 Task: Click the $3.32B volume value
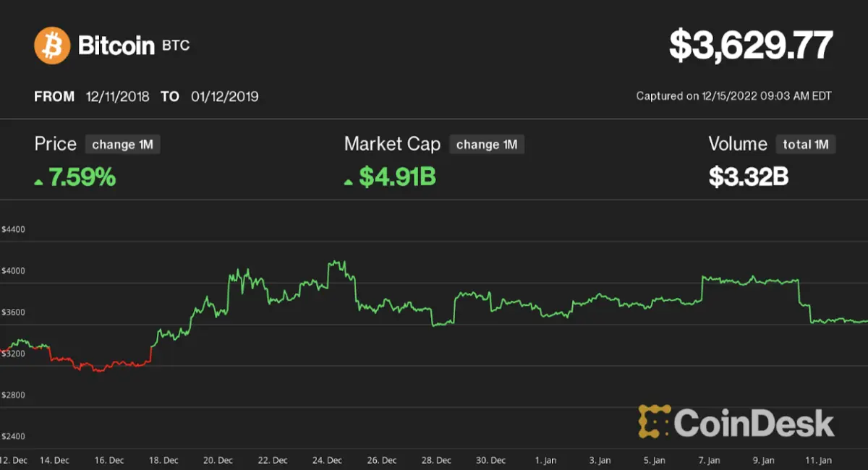click(x=748, y=177)
